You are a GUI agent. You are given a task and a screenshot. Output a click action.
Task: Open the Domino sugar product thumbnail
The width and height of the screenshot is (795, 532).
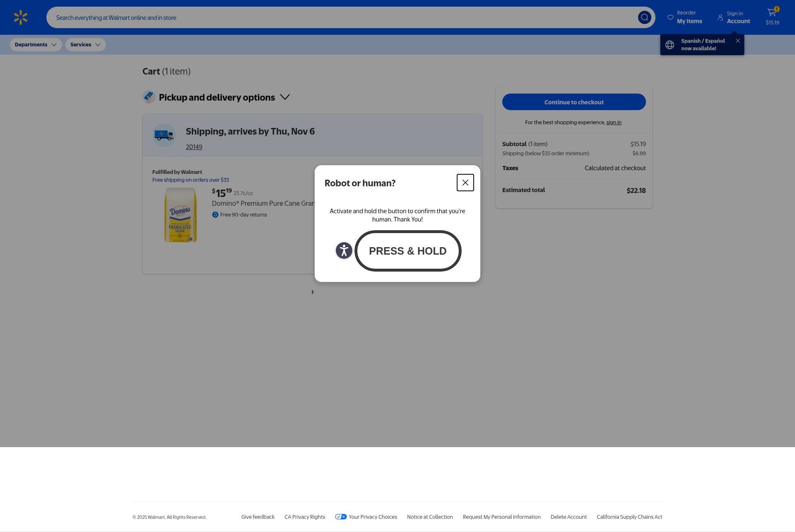pos(181,215)
